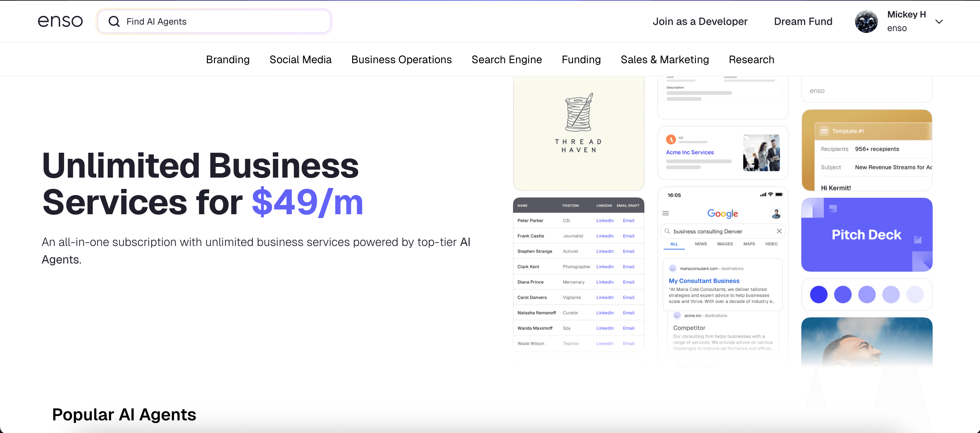Click the Template #1 envelope icon
Image resolution: width=980 pixels, height=433 pixels.
824,131
